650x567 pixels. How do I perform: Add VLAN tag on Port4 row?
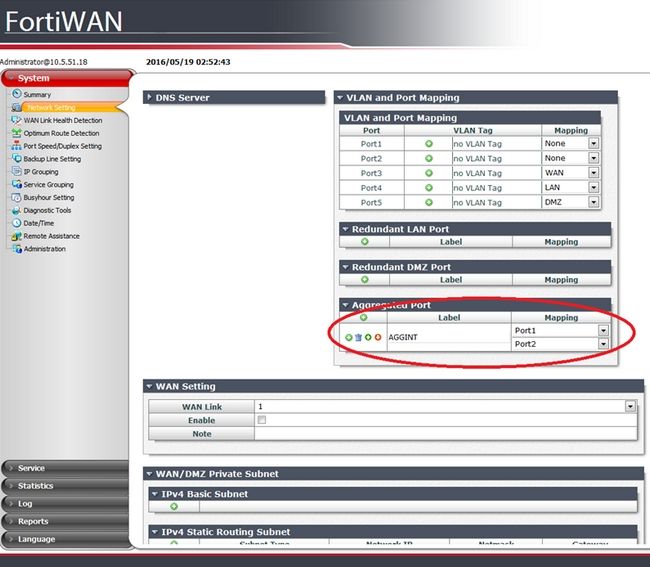(429, 188)
